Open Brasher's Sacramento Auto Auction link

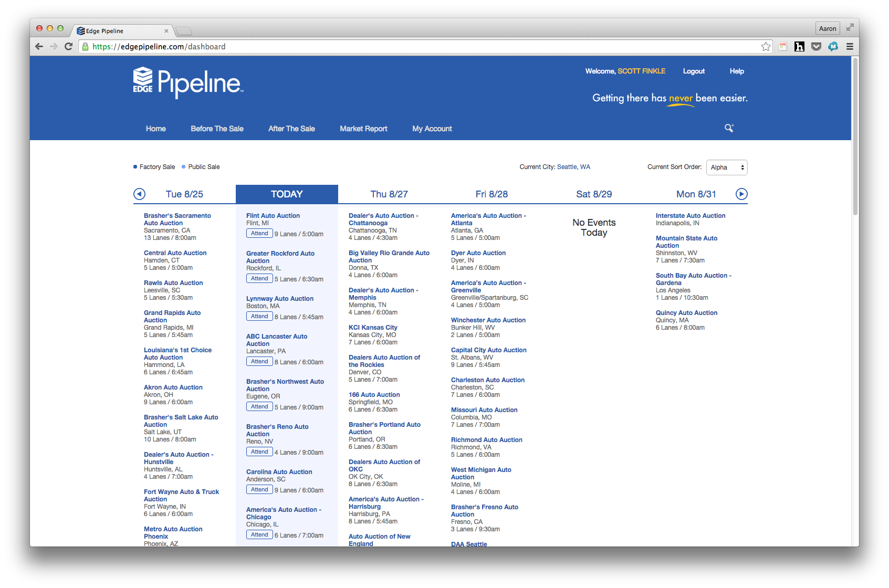point(177,219)
